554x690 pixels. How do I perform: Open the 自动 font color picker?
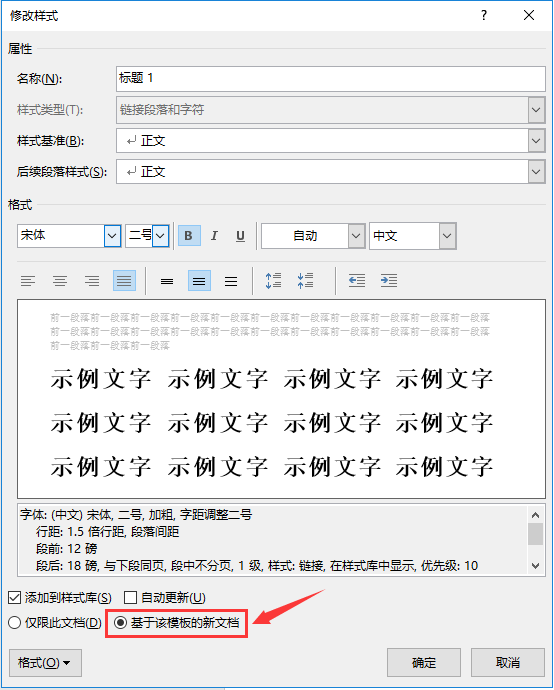coord(356,236)
